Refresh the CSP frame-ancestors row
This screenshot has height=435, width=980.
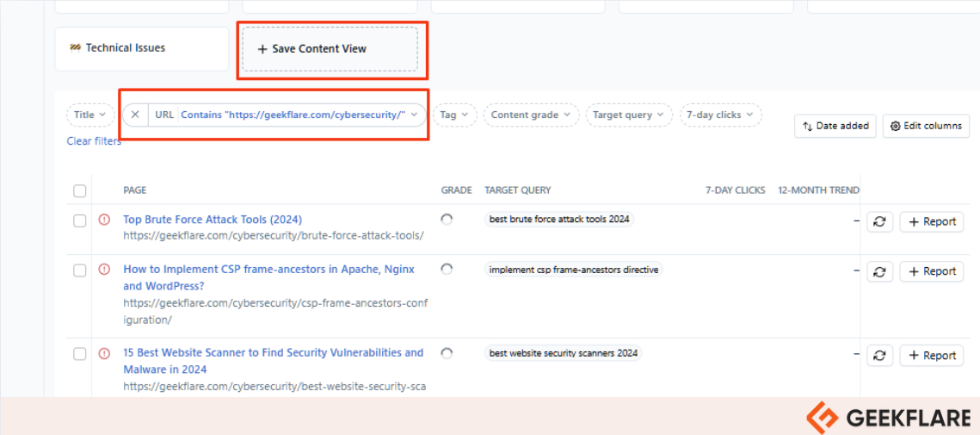(x=879, y=271)
